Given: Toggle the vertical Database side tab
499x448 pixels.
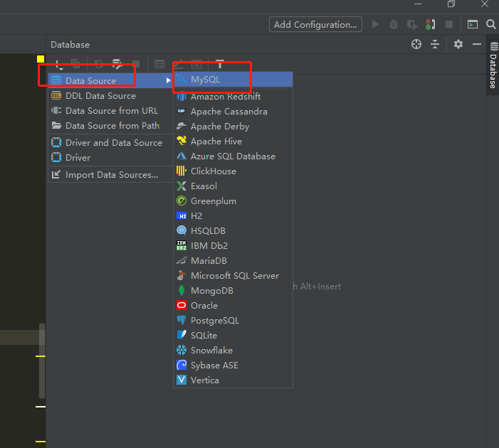Looking at the screenshot, I should [x=493, y=65].
